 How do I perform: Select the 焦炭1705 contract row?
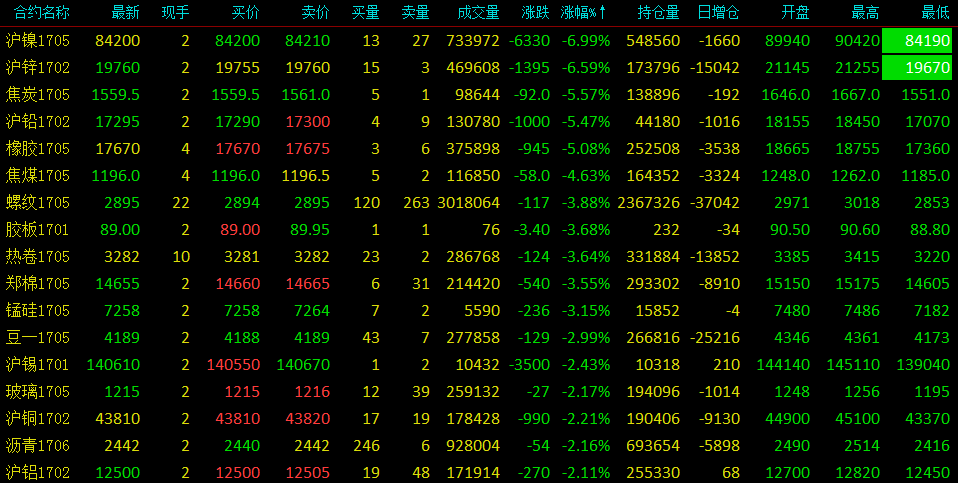(x=479, y=95)
